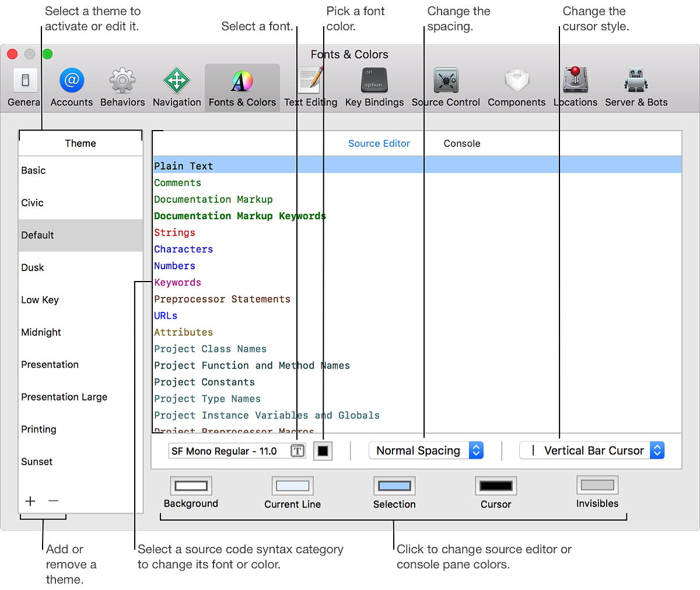Select the Attributes syntax category
Image resolution: width=700 pixels, height=590 pixels.
pyautogui.click(x=417, y=332)
